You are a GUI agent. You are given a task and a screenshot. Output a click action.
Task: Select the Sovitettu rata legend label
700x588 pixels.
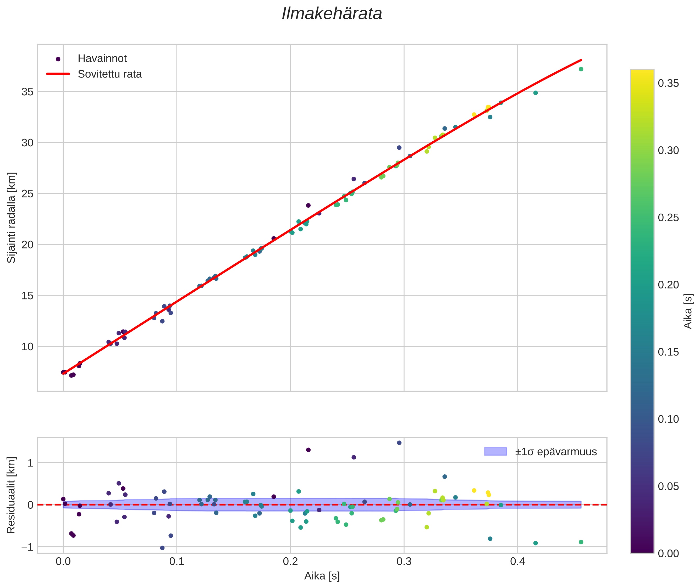(110, 74)
